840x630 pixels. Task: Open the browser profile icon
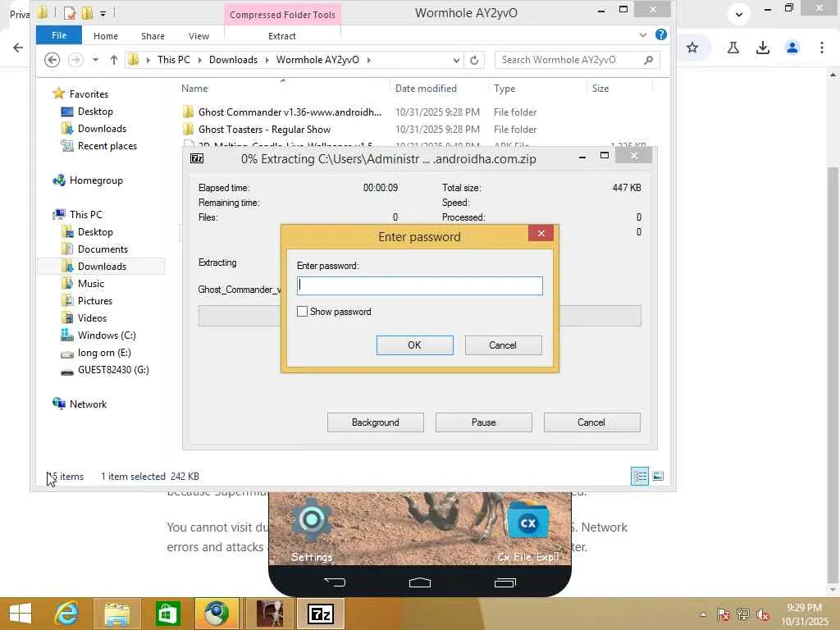click(x=792, y=48)
